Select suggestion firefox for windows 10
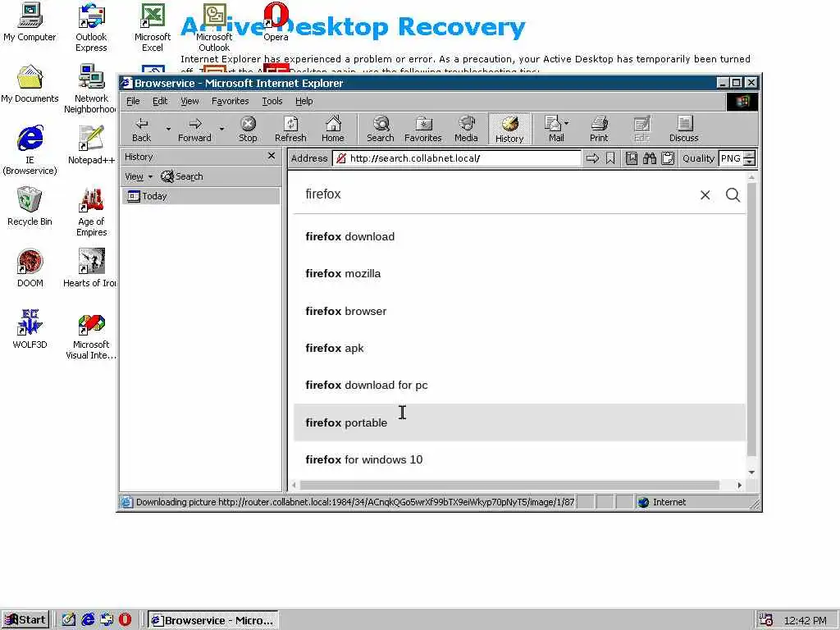The image size is (840, 630). click(519, 459)
